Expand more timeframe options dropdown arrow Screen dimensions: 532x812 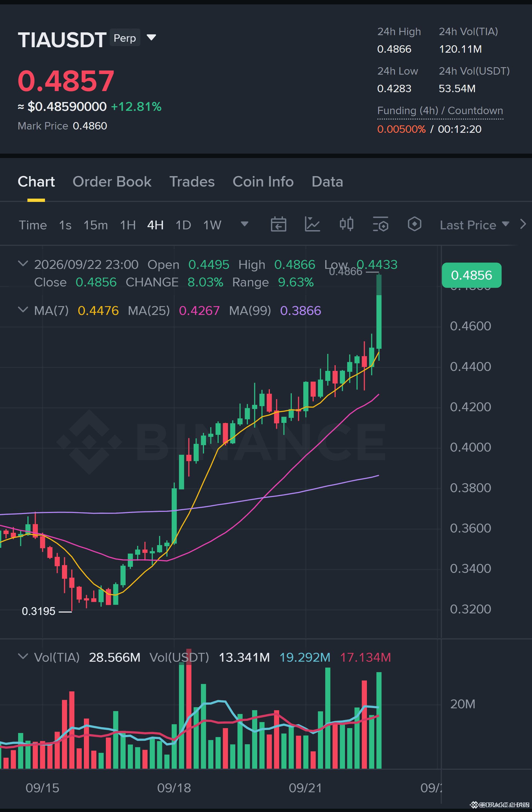click(x=245, y=224)
